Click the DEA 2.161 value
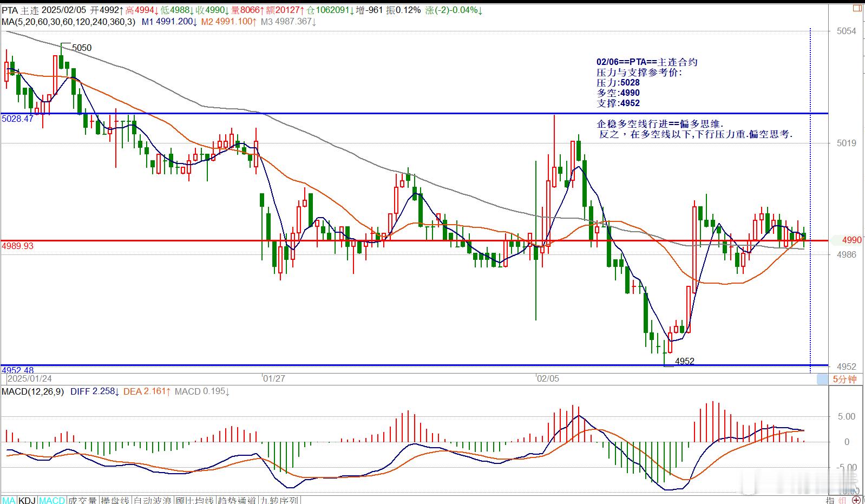This screenshot has height=504, width=865. [147, 391]
